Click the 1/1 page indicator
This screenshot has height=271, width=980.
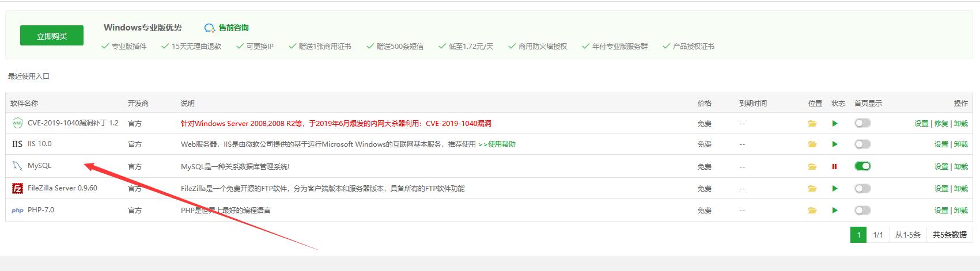pos(878,235)
